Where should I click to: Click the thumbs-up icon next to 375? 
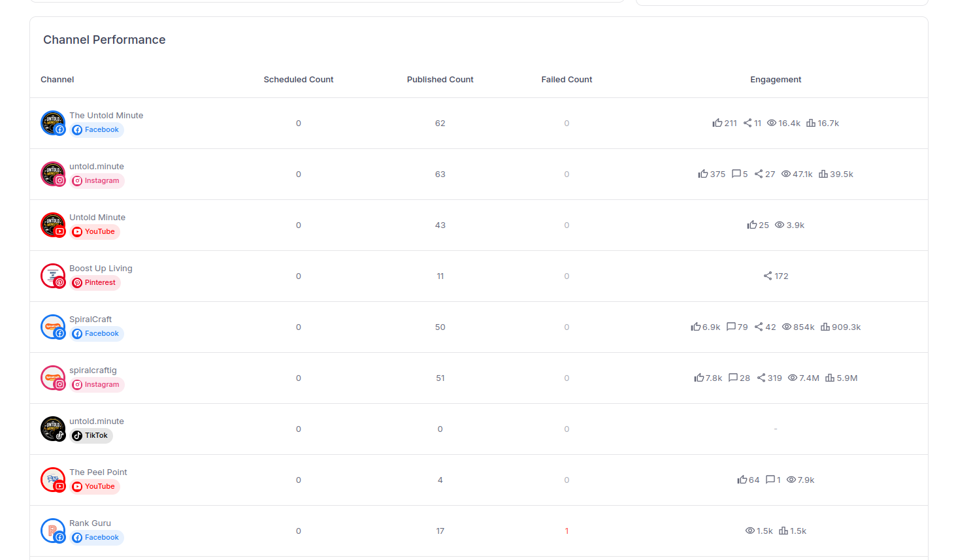click(x=703, y=174)
